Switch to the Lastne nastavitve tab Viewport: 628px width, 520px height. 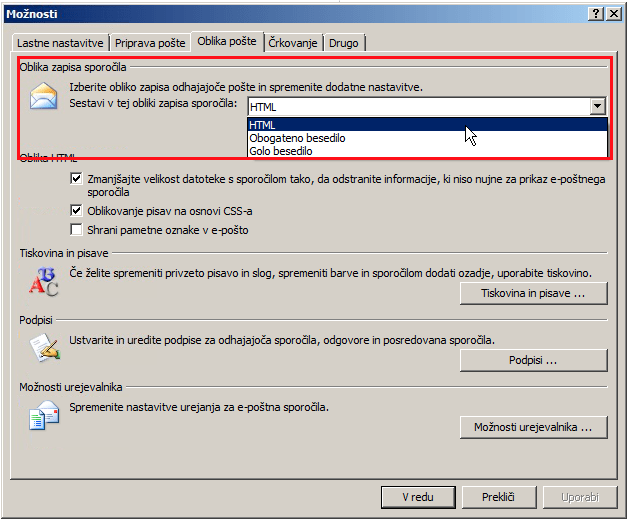(60, 44)
